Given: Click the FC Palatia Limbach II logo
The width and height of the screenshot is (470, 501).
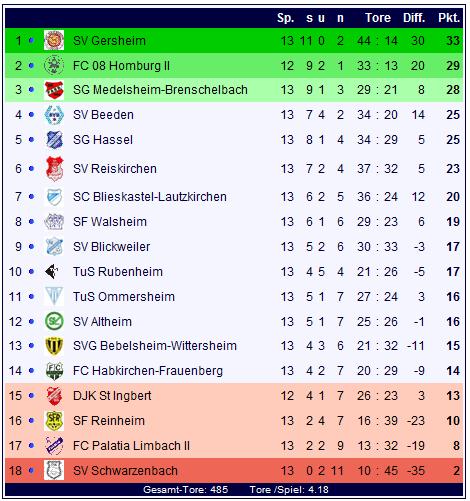Looking at the screenshot, I should click(x=54, y=446).
